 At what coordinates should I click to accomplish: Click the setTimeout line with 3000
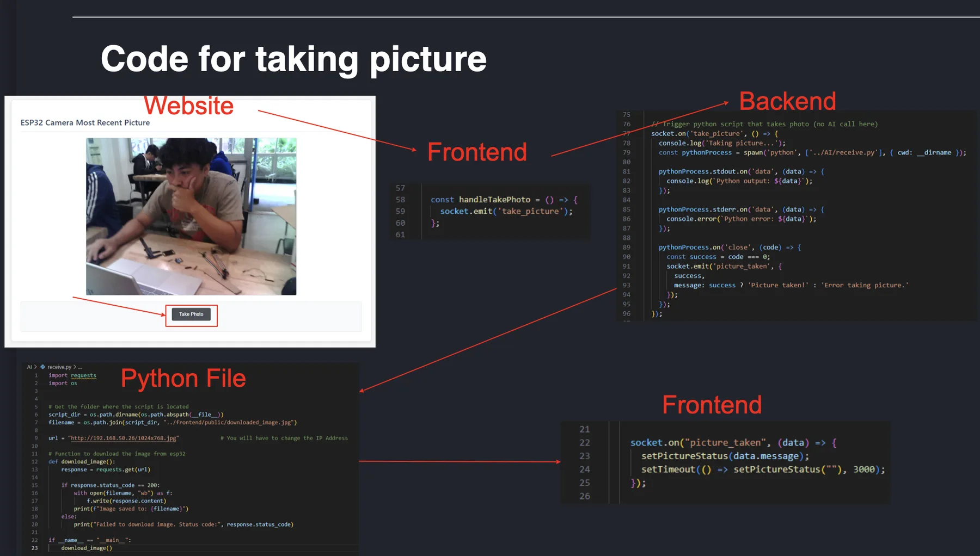pyautogui.click(x=763, y=469)
